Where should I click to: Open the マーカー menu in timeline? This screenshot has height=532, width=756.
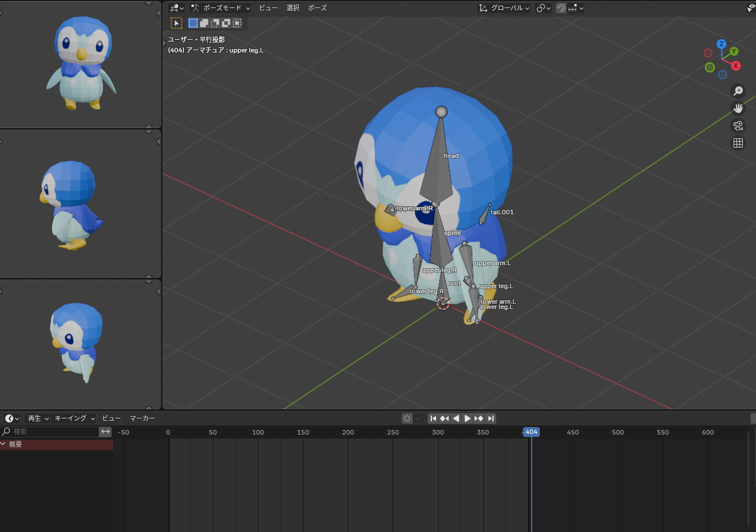pyautogui.click(x=142, y=418)
